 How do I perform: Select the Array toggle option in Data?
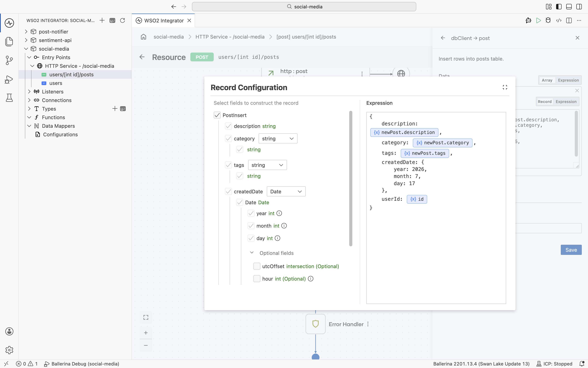click(547, 80)
